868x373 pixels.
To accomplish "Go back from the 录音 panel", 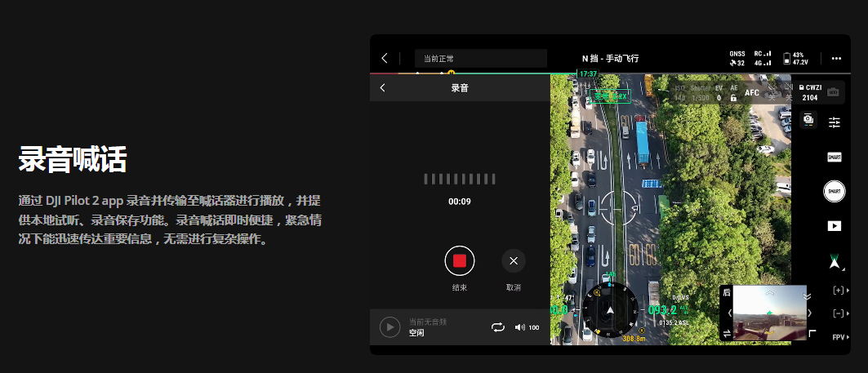I will [382, 87].
